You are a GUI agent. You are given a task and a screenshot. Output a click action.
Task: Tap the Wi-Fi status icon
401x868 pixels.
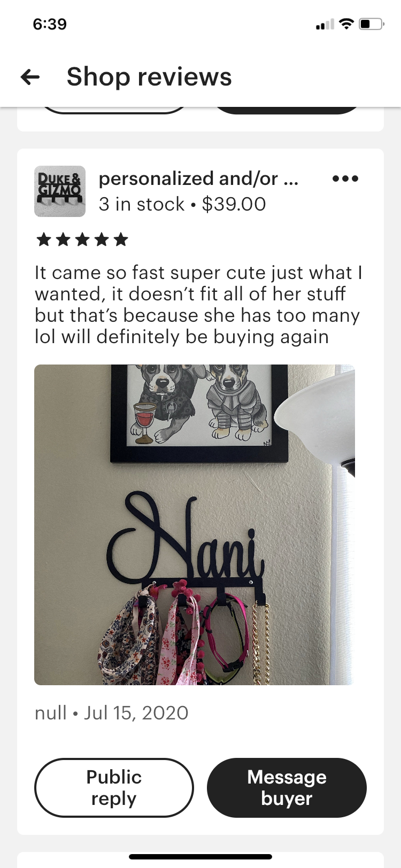pos(347,24)
